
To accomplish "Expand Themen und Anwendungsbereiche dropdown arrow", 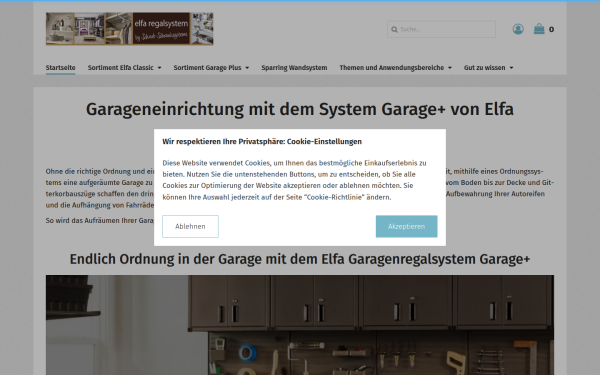I will click(450, 68).
